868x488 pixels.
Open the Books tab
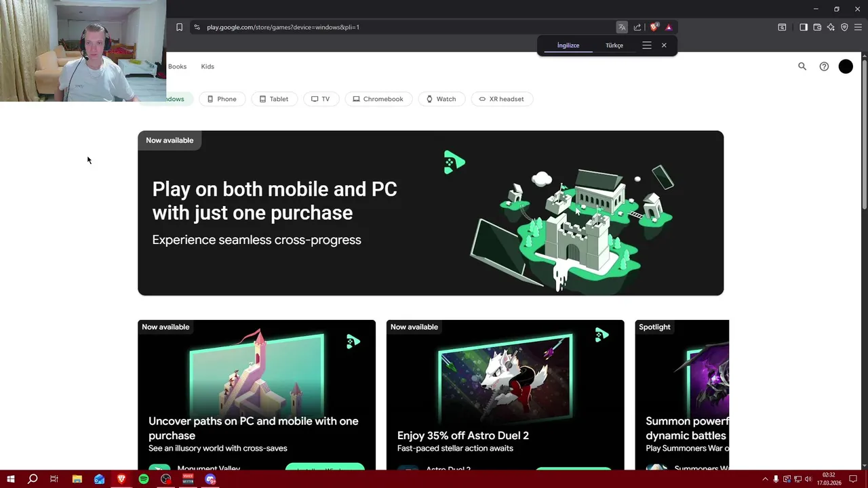pos(177,66)
